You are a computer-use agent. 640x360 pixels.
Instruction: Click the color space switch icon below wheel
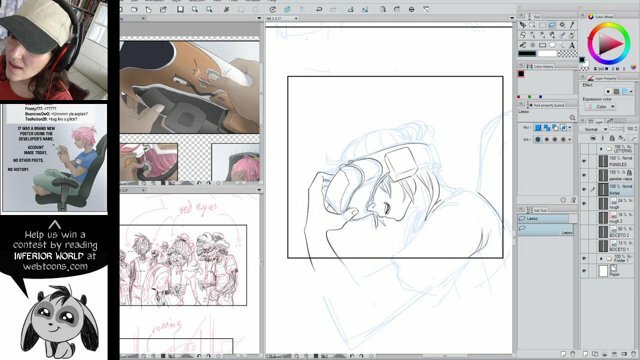pyautogui.click(x=633, y=67)
